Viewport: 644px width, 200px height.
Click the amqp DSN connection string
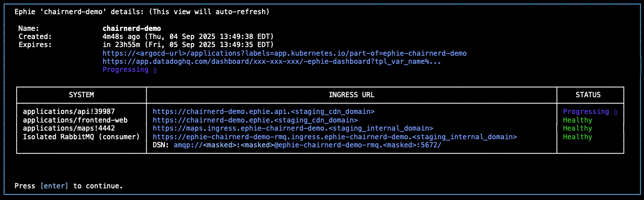[x=308, y=145]
